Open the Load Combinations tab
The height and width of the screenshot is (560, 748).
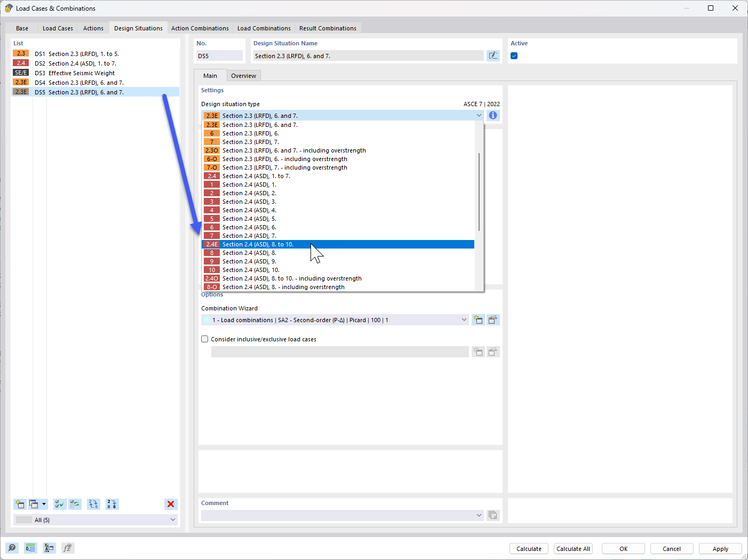[264, 28]
